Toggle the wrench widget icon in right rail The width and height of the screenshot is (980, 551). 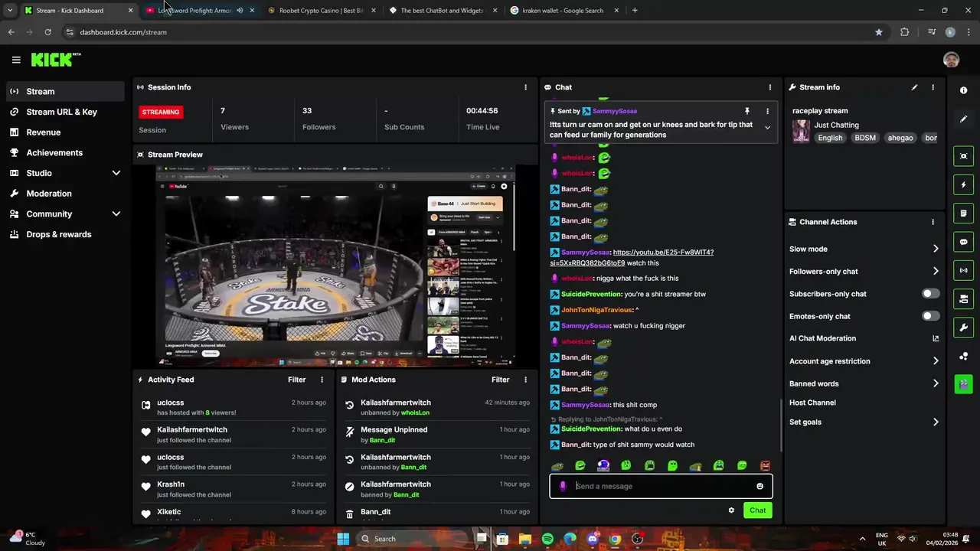pyautogui.click(x=963, y=328)
